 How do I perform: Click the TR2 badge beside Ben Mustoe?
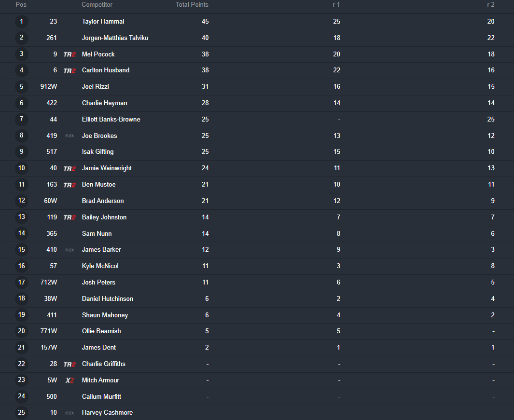tap(69, 185)
